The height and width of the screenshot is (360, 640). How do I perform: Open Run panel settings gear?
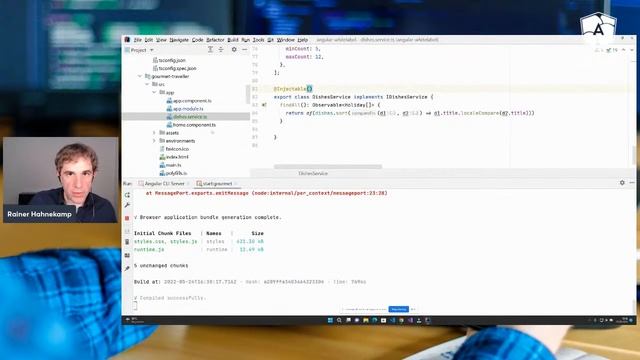click(x=622, y=183)
